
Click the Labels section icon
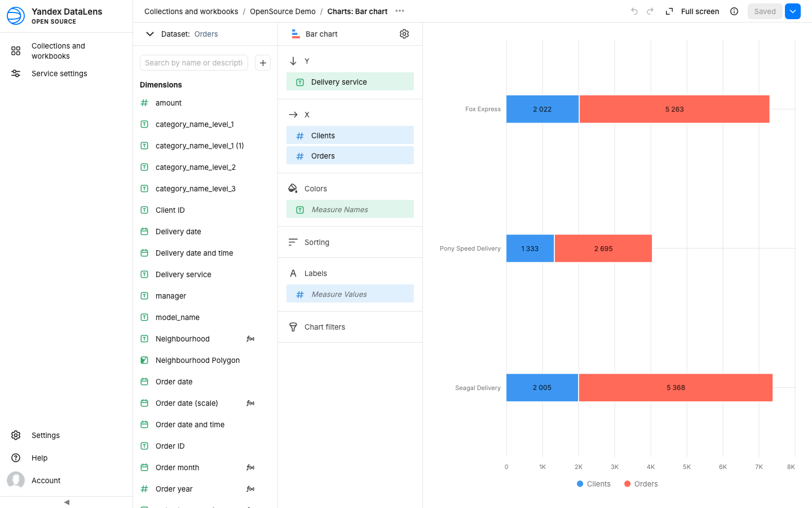293,273
